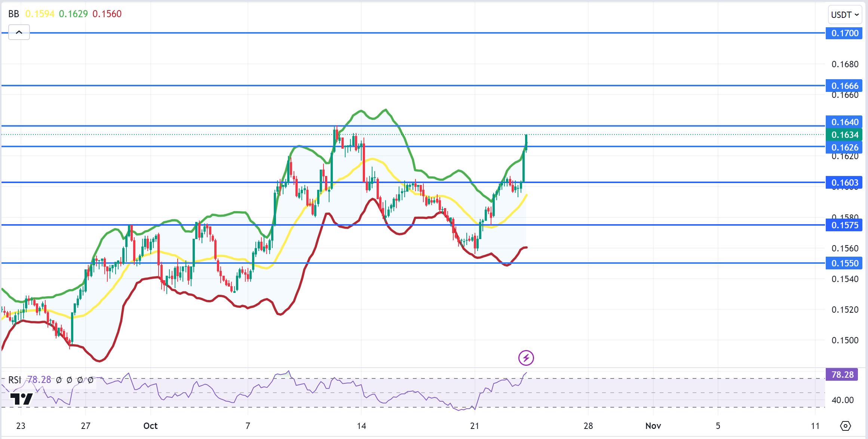Click date 21 on time axis
This screenshot has height=439, width=868.
click(475, 426)
